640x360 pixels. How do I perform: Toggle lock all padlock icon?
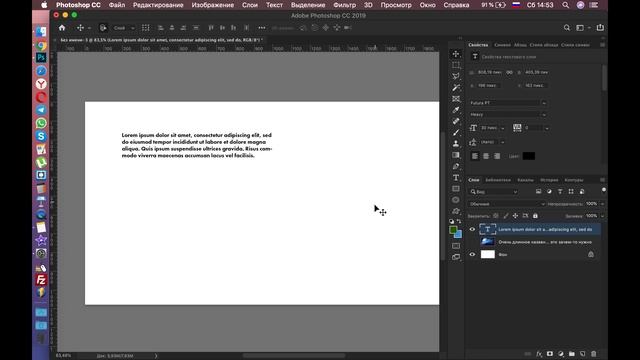point(535,216)
